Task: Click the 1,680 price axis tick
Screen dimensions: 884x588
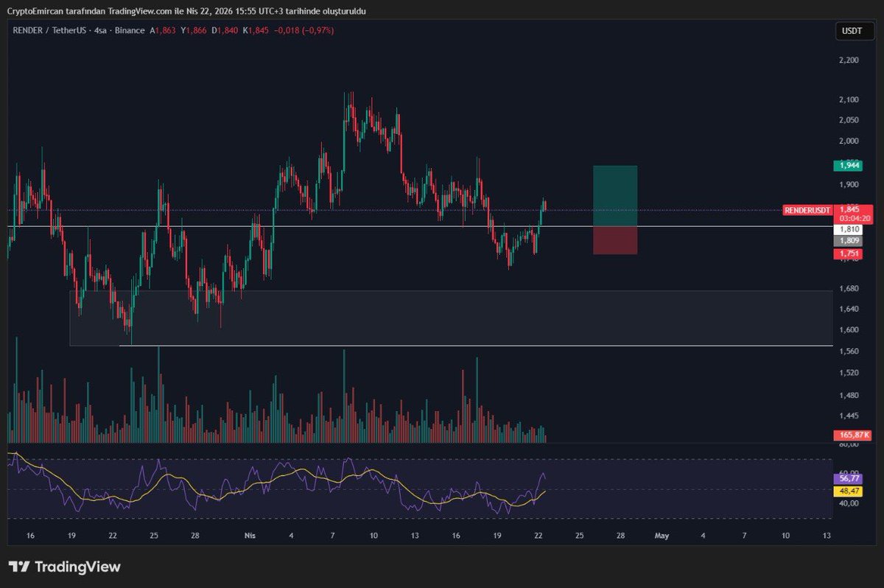Action: tap(849, 288)
